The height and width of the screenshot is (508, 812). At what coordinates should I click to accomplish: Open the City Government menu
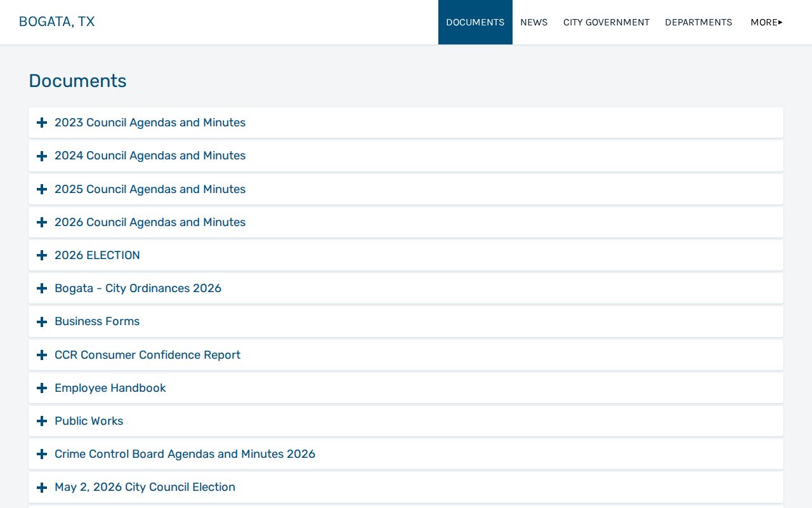[606, 22]
